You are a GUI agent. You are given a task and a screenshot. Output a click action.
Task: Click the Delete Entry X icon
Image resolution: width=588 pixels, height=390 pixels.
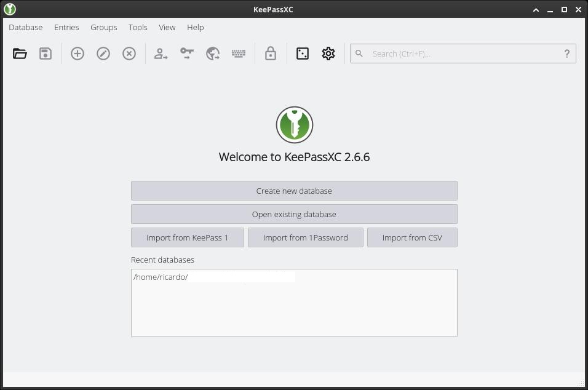point(129,54)
